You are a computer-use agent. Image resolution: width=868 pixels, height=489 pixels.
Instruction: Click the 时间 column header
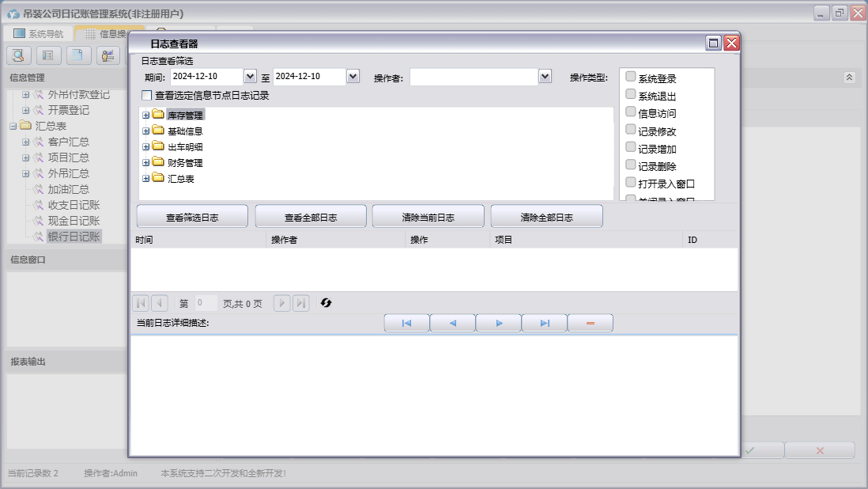pyautogui.click(x=198, y=240)
